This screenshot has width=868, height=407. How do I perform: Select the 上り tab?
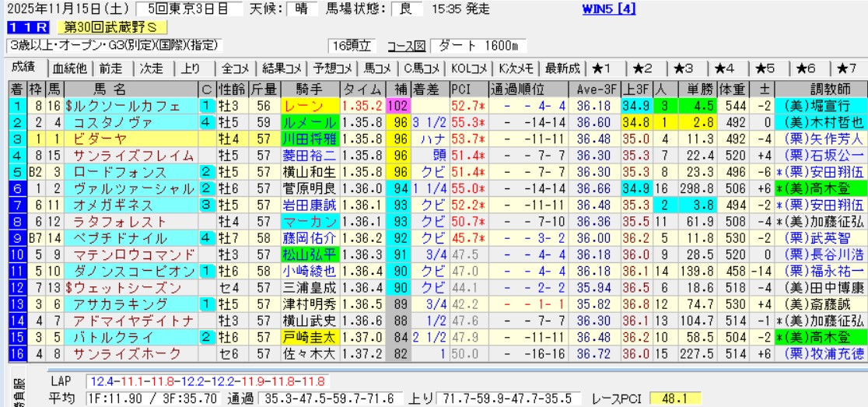click(191, 68)
